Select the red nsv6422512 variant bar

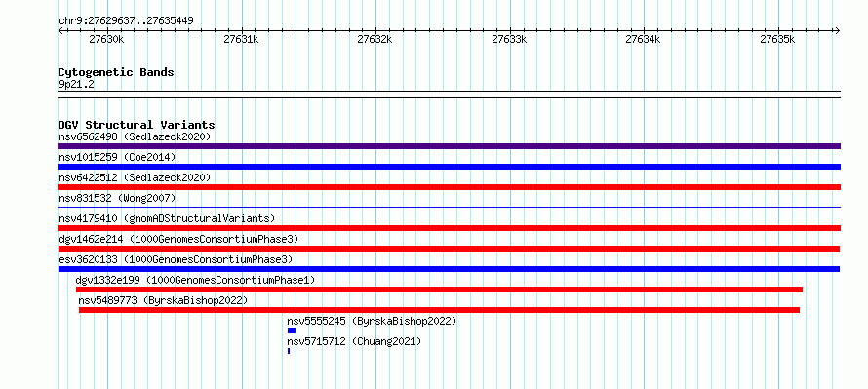pos(449,187)
